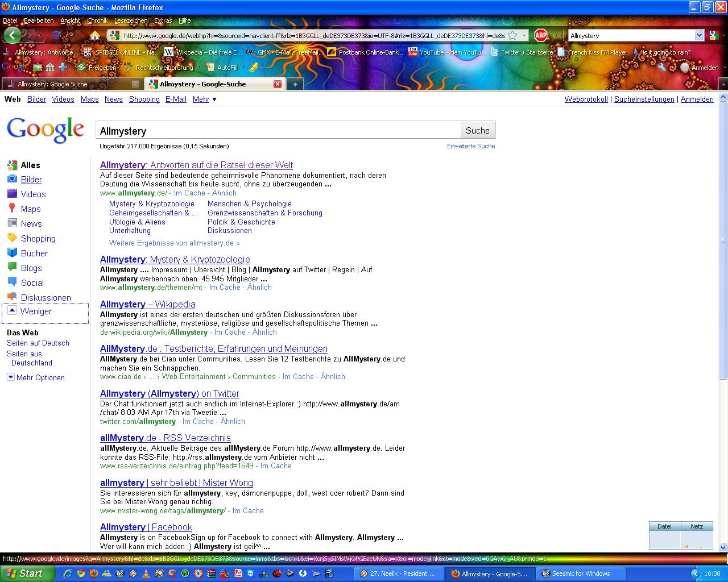
Task: Switch to the Allmystery: Google Suche tab
Action: pos(52,84)
